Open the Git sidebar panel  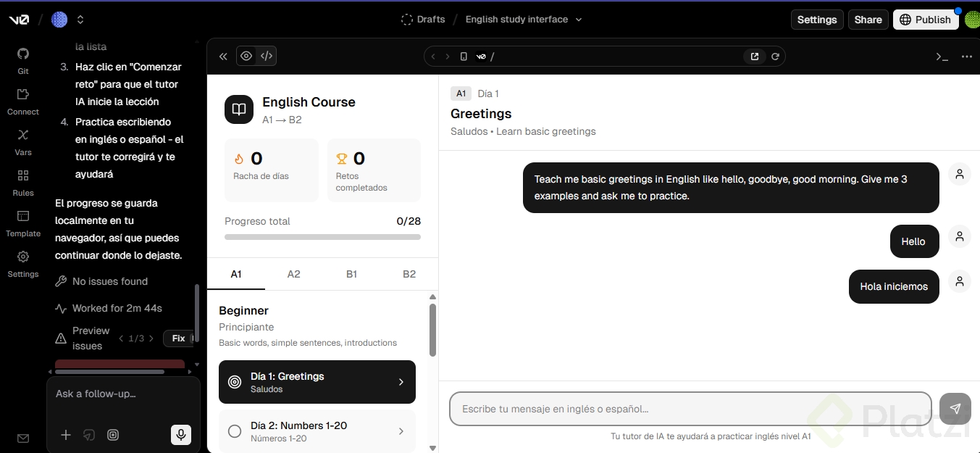pos(23,61)
